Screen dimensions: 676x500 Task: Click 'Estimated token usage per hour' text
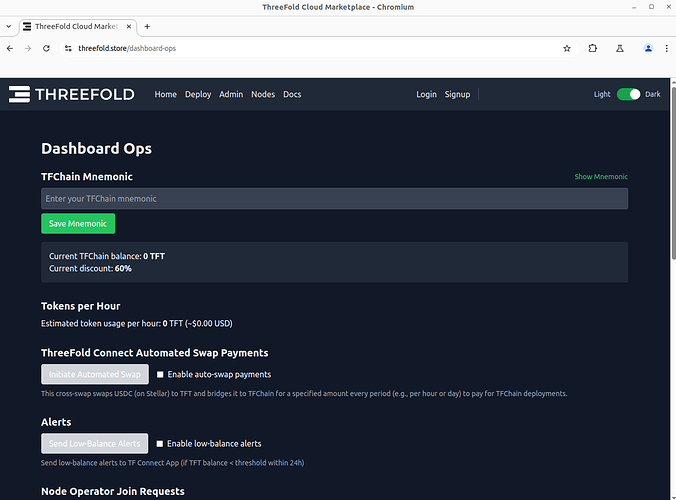click(x=137, y=323)
